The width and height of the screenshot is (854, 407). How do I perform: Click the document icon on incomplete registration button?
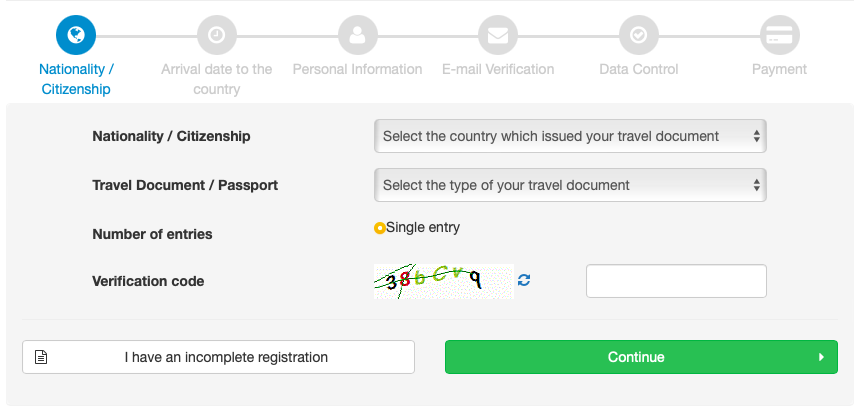click(41, 357)
